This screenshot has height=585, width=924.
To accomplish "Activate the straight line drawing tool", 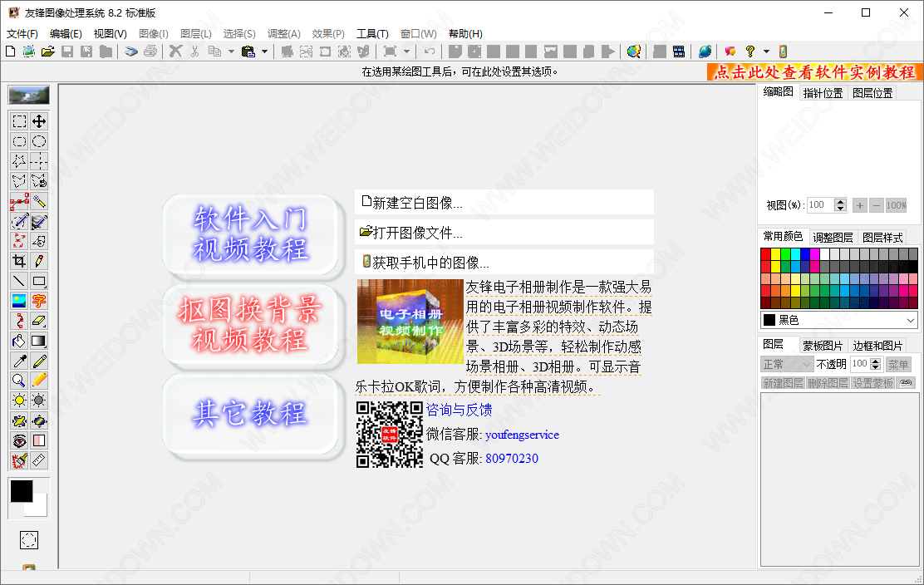I will (x=19, y=281).
